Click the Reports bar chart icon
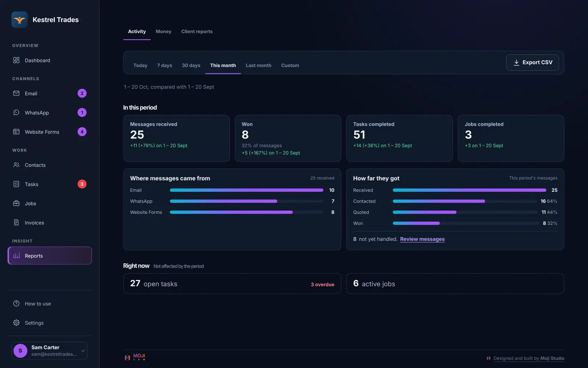The image size is (588, 368). [x=17, y=255]
